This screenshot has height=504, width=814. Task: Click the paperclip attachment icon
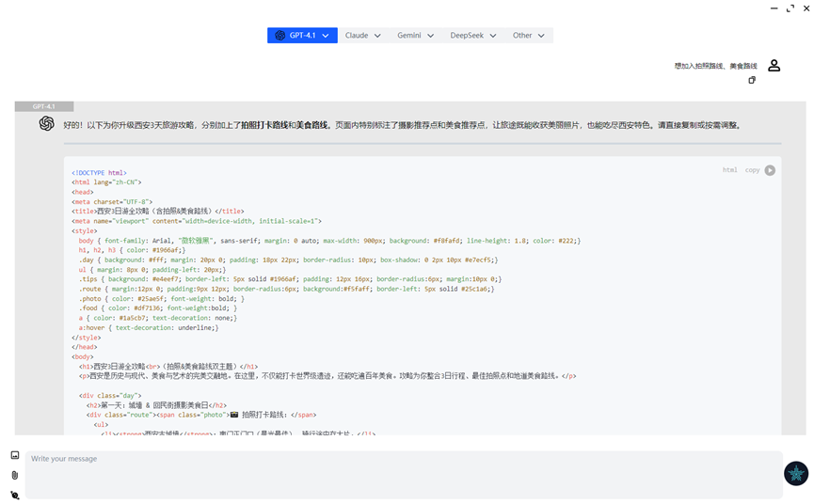click(x=14, y=475)
